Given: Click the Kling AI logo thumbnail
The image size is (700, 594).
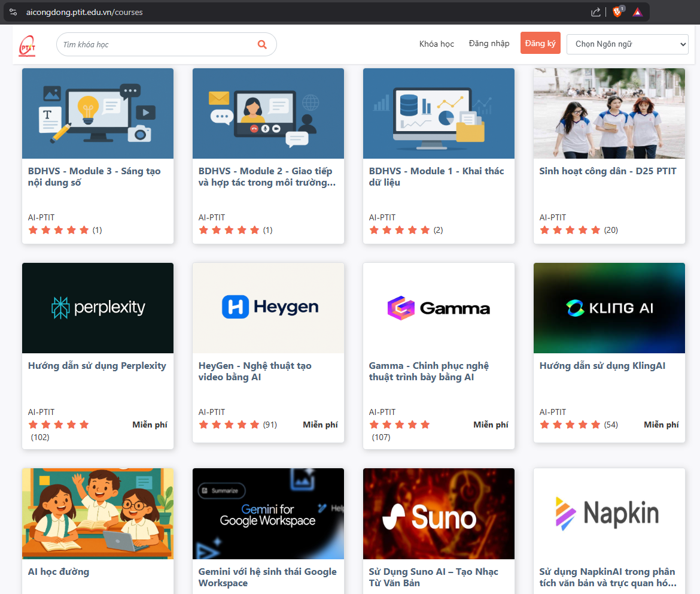Looking at the screenshot, I should coord(610,308).
